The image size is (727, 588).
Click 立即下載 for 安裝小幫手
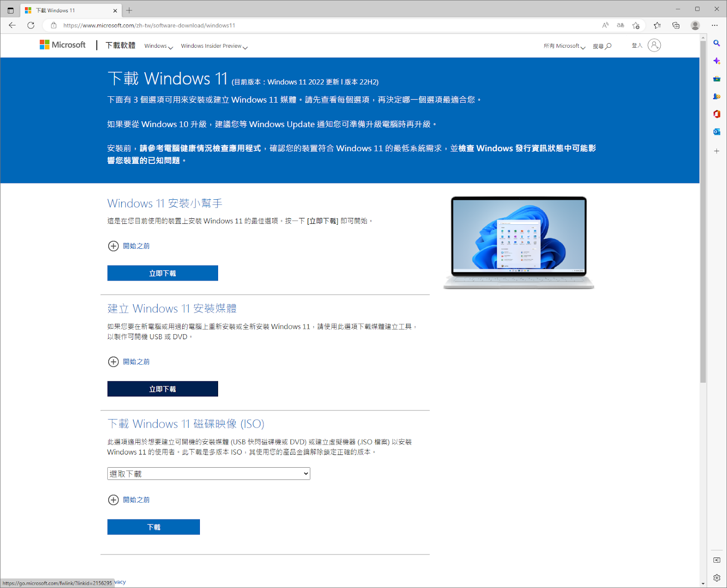163,273
